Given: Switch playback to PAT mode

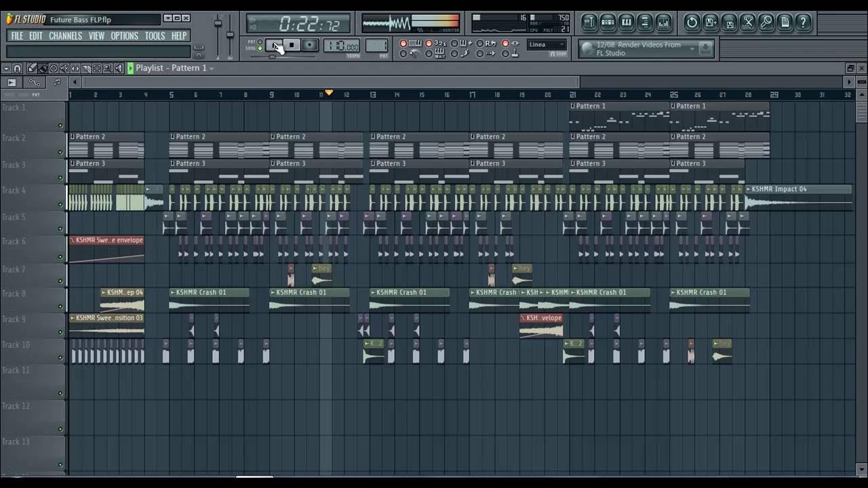Looking at the screenshot, I should point(260,41).
